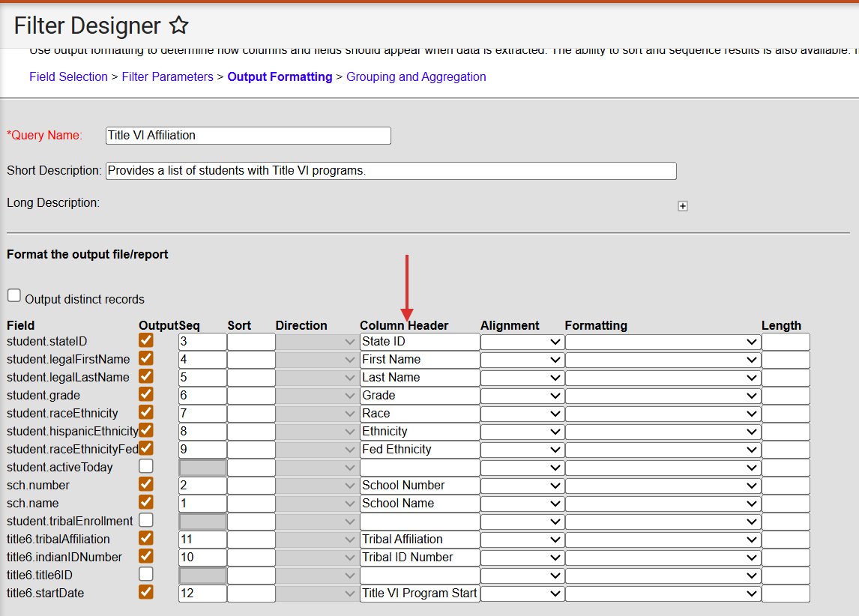Edit the Tribal ID Number column header
Image resolution: width=859 pixels, height=616 pixels.
(420, 558)
